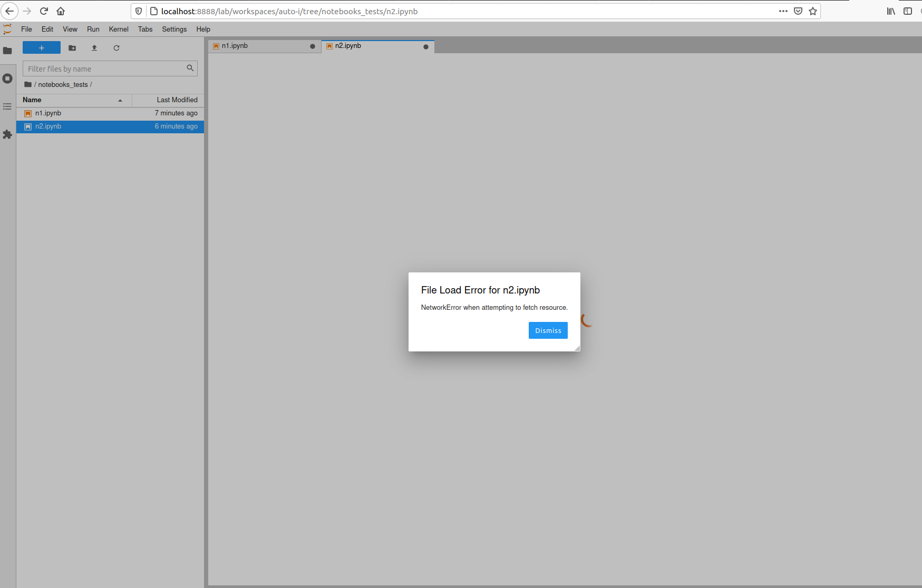922x588 pixels.
Task: Bookmark this page with the star
Action: pyautogui.click(x=812, y=11)
